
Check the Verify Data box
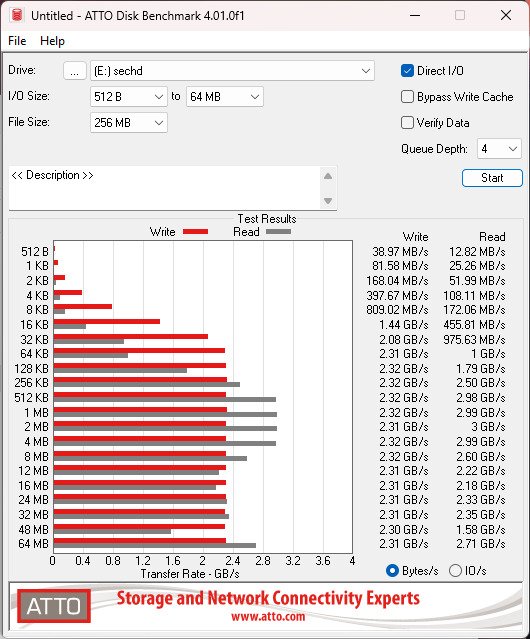pos(407,123)
